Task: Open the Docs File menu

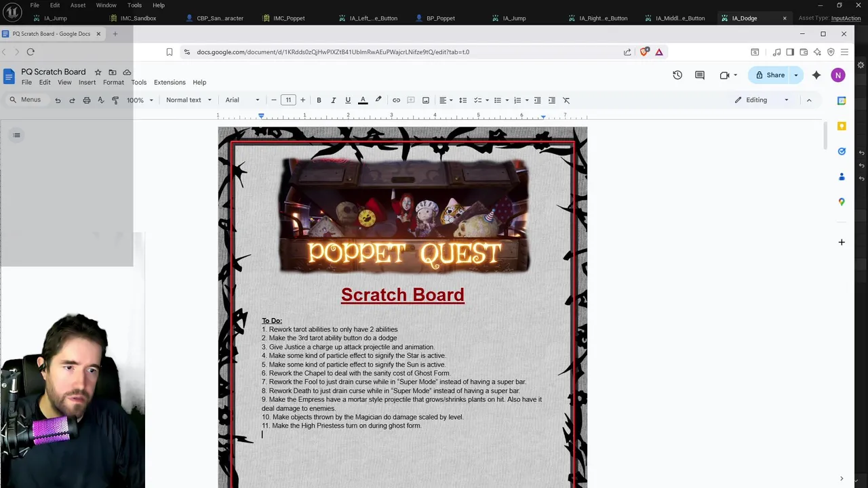Action: [x=26, y=83]
